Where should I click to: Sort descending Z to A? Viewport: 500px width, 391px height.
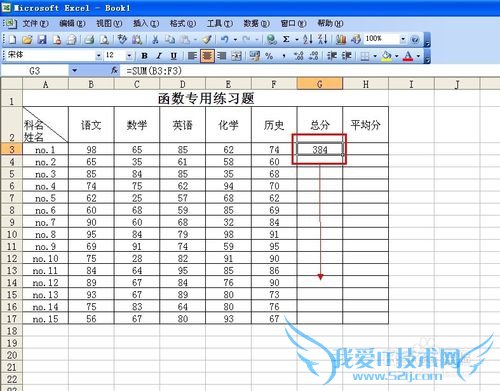[322, 40]
